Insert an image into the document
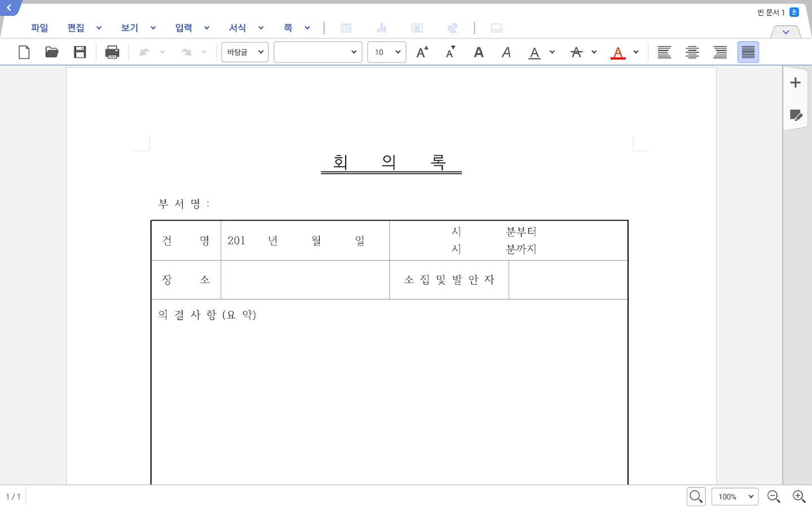The height and width of the screenshot is (508, 812). (417, 27)
